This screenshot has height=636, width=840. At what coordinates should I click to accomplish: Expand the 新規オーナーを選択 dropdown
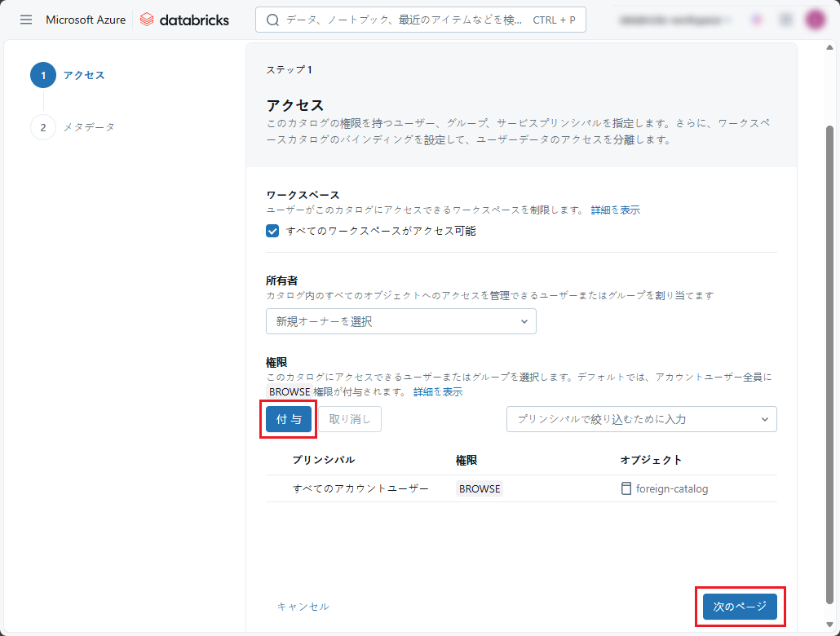point(400,321)
